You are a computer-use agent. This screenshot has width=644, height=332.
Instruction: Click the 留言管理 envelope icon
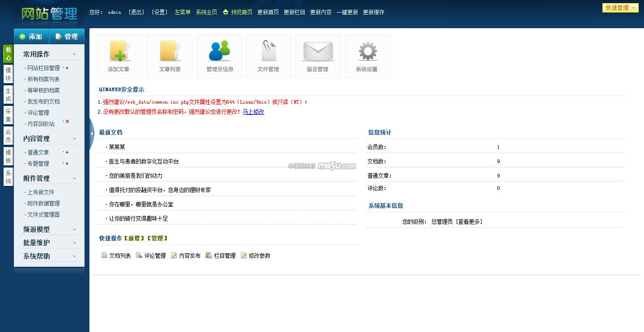[318, 56]
